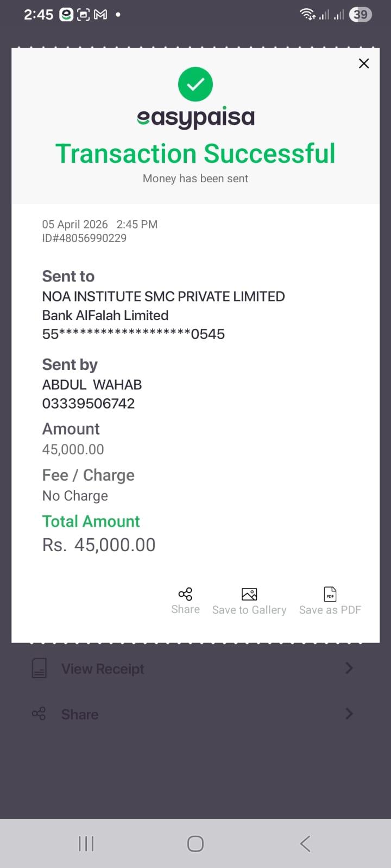Tap the share icon on the receipt
The width and height of the screenshot is (391, 868).
[185, 593]
